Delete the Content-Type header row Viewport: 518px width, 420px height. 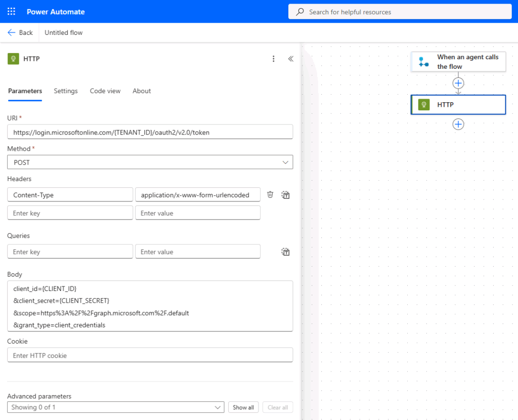pyautogui.click(x=270, y=194)
